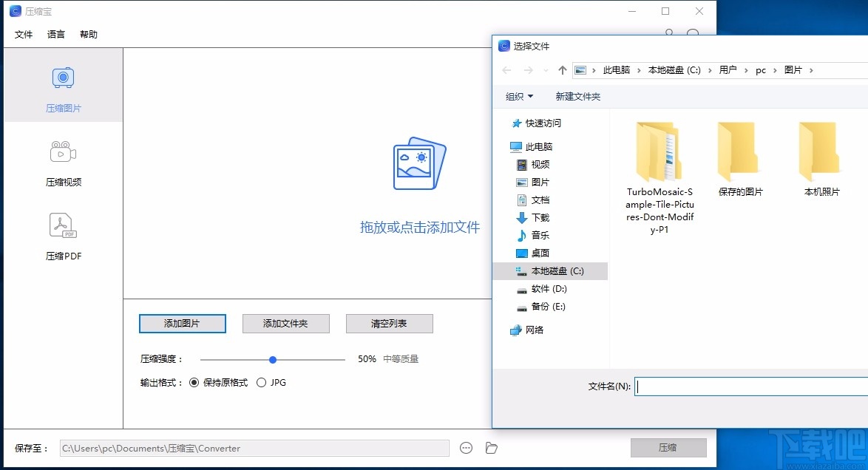Expand chevron after pc in address bar

pyautogui.click(x=775, y=70)
